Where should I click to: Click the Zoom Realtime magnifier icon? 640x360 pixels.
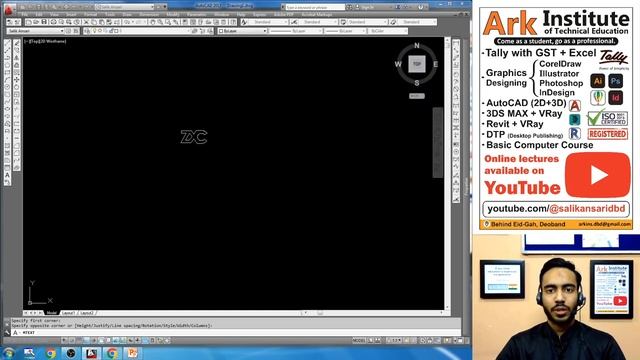[x=160, y=22]
